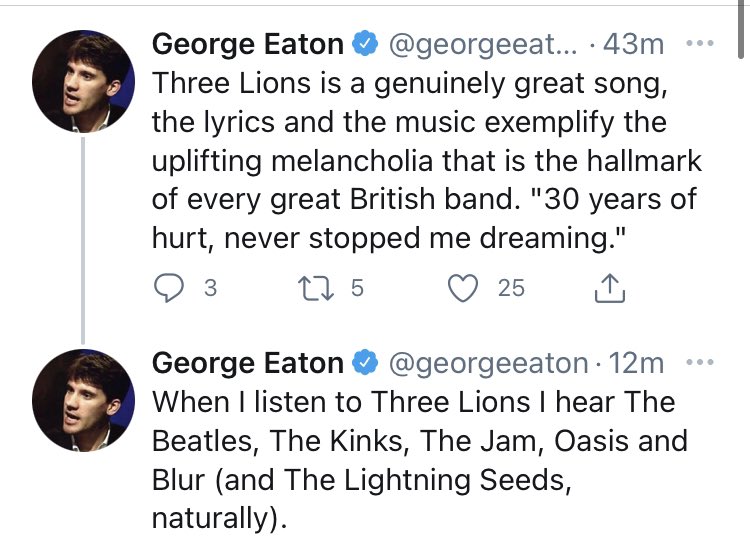Click the verified badge on the first tweet
Image resolution: width=750 pixels, height=553 pixels.
(x=365, y=44)
